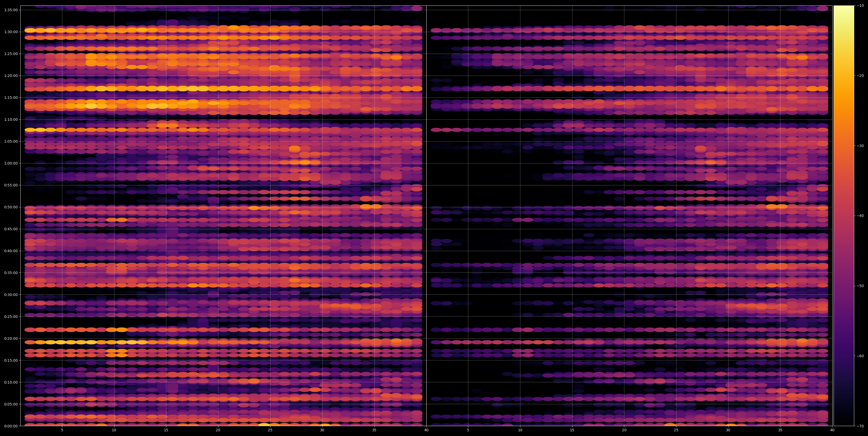The height and width of the screenshot is (436, 868).
Task: Click the −70 colorbar tick label
Action: pos(860,426)
